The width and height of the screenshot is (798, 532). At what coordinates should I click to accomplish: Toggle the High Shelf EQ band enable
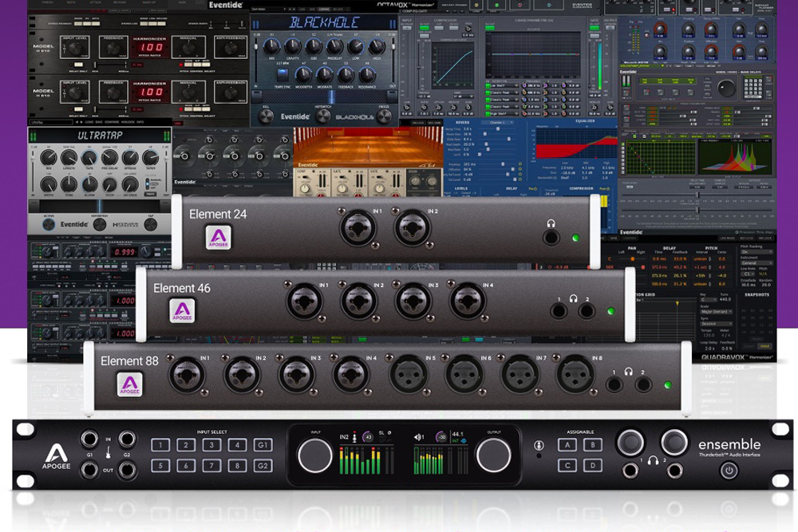coord(488,113)
